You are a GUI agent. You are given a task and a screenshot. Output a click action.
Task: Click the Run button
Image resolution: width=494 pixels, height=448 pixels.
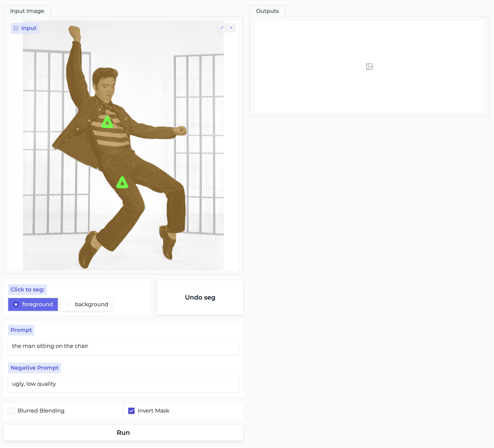click(x=123, y=433)
